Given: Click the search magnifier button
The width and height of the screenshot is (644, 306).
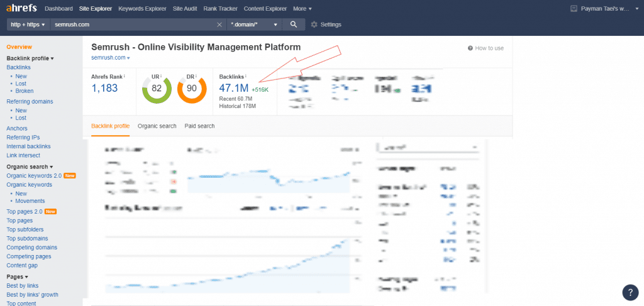Looking at the screenshot, I should [294, 25].
